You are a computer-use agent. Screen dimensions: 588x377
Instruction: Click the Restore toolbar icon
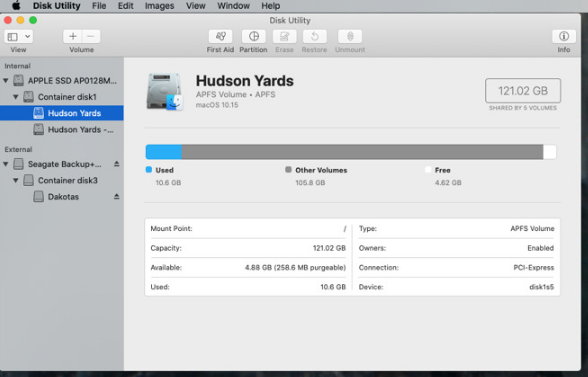[x=315, y=36]
